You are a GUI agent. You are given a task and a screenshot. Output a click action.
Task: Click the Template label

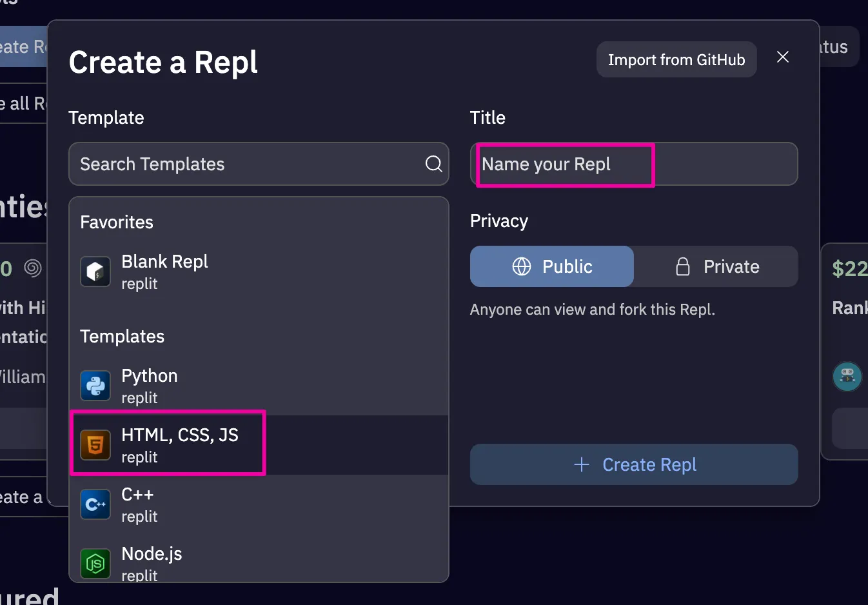click(106, 117)
